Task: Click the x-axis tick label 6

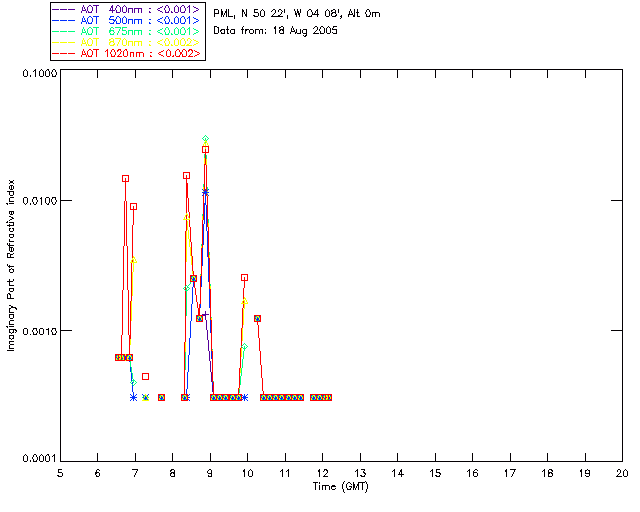Action: tap(98, 473)
